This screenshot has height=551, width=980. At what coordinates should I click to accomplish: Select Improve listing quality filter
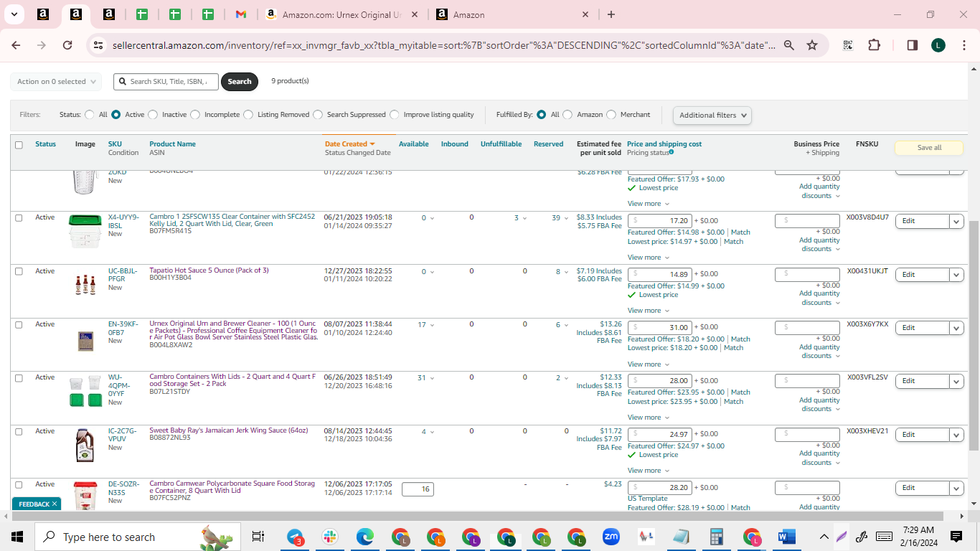[x=395, y=115]
